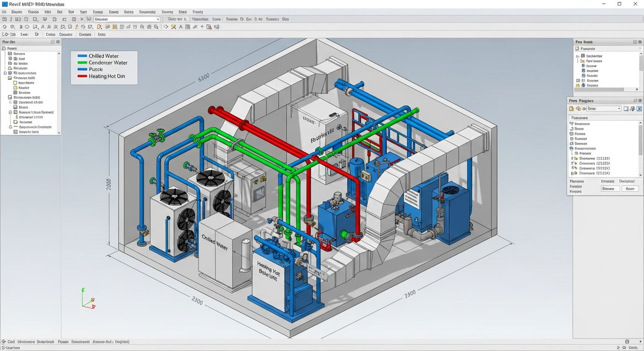Click the first magnifier icon in second toolbar
Viewport: 644px width, 351px height.
click(x=5, y=27)
